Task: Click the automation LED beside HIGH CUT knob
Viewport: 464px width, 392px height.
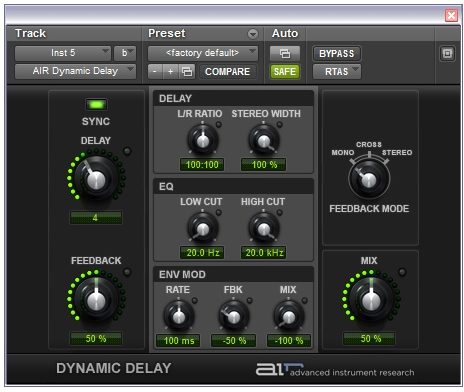Action: pos(280,212)
